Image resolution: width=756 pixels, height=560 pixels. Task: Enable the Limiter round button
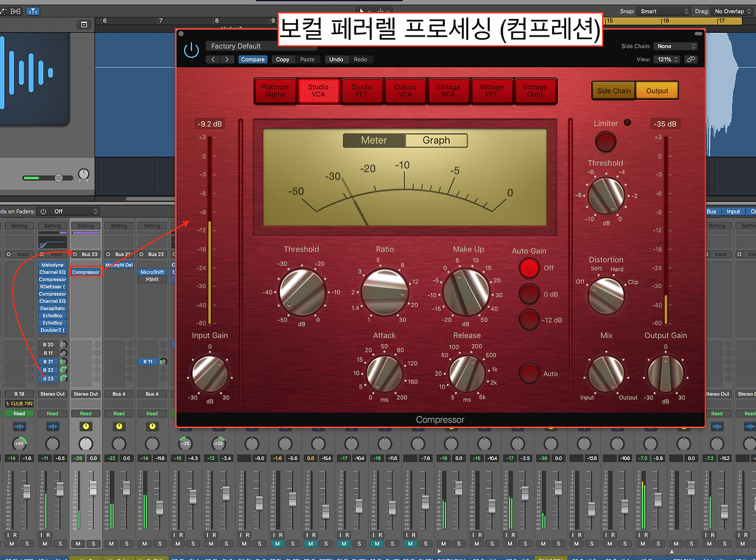coord(605,142)
